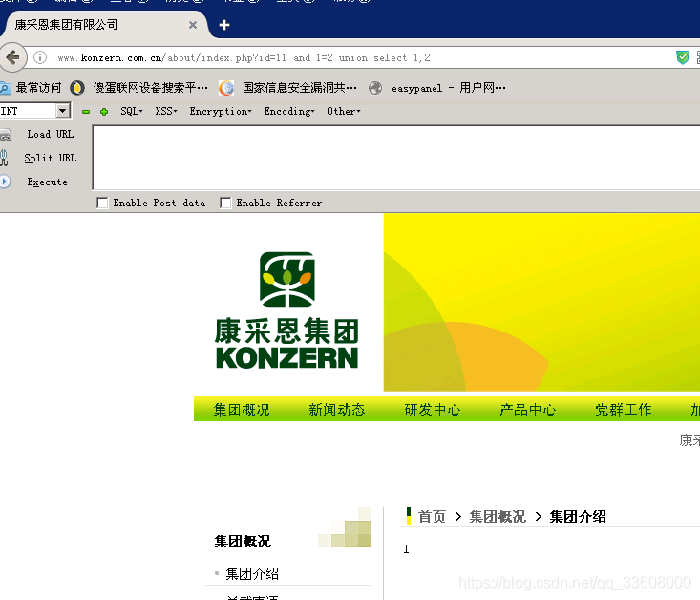The height and width of the screenshot is (600, 700).
Task: Click the Split URL scissors icon
Action: click(4, 158)
